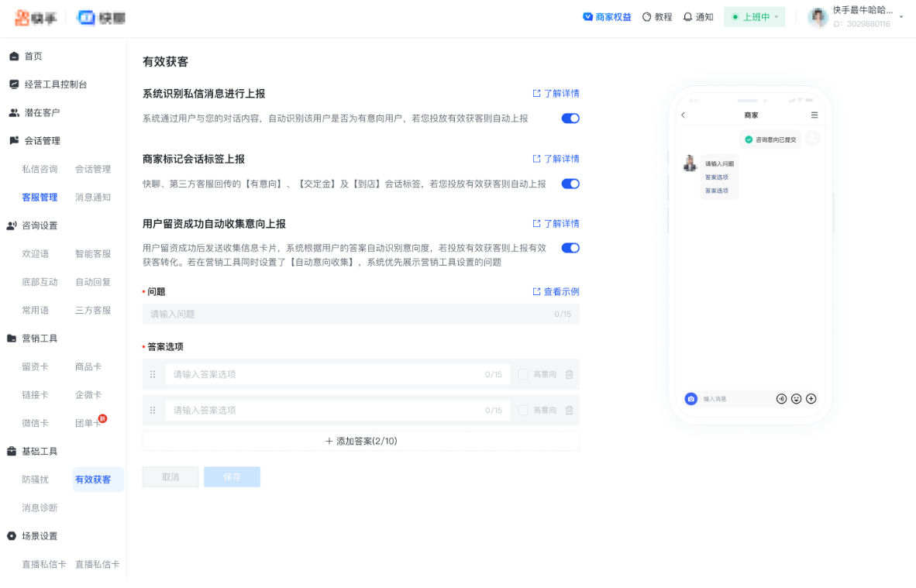Open the emoji icon in chat preview

click(796, 399)
